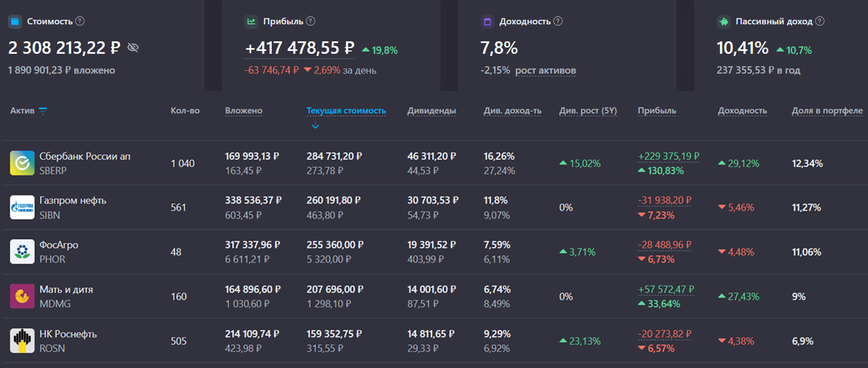Open help tooltip next to Стоимость
The image size is (868, 368).
point(80,21)
